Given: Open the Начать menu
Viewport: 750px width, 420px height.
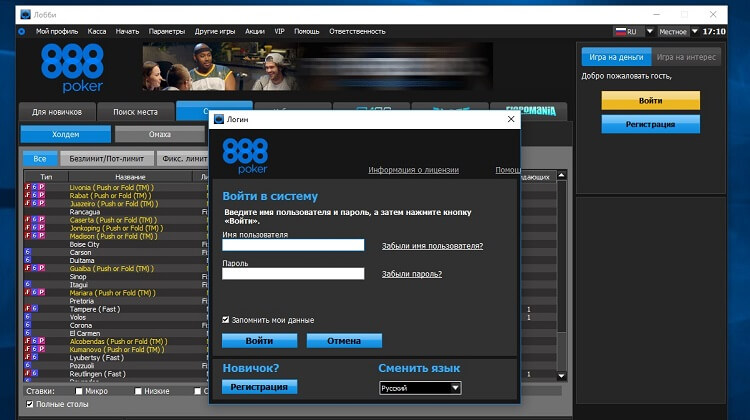Looking at the screenshot, I should [x=127, y=32].
